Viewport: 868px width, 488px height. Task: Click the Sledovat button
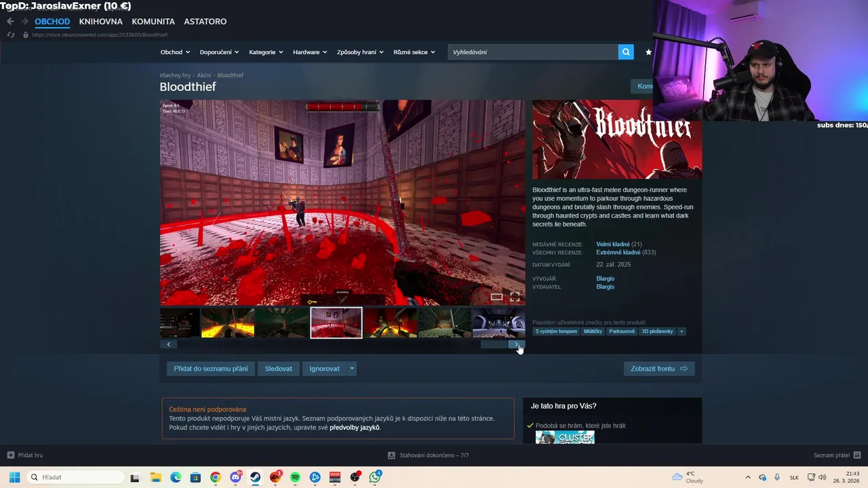point(279,369)
